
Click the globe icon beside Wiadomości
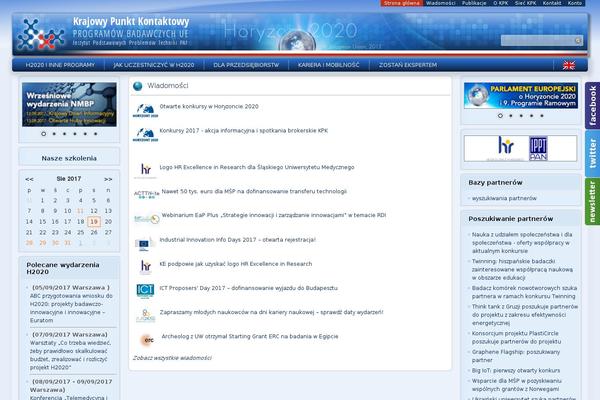click(137, 86)
